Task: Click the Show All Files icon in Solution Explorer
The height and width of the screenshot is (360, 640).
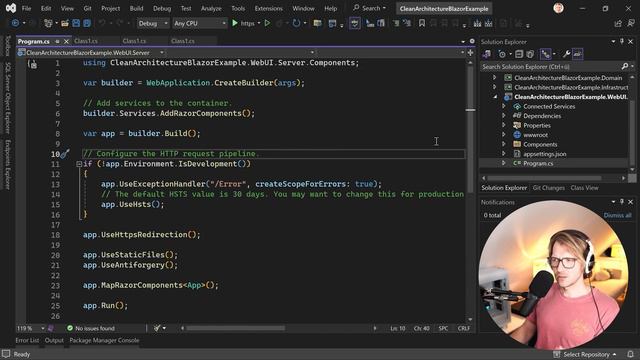Action: 530,54
